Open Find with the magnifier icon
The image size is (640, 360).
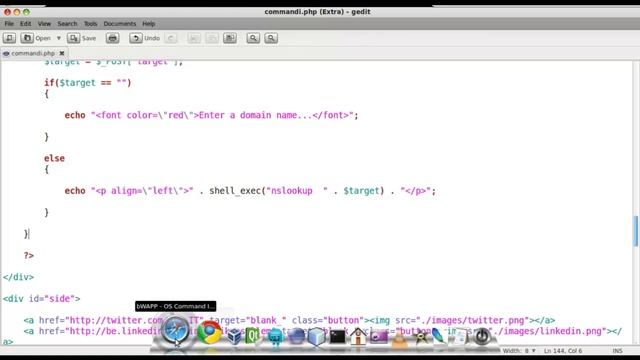253,38
